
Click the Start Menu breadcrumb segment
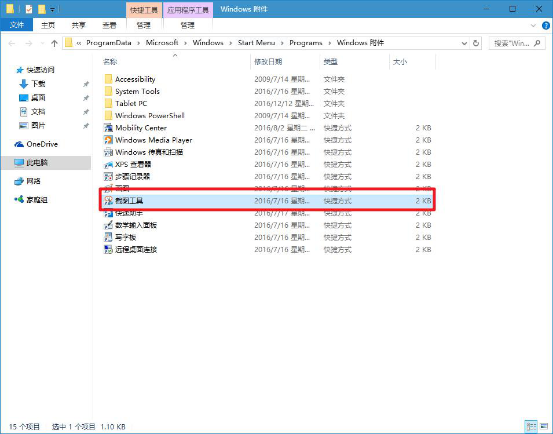click(256, 43)
